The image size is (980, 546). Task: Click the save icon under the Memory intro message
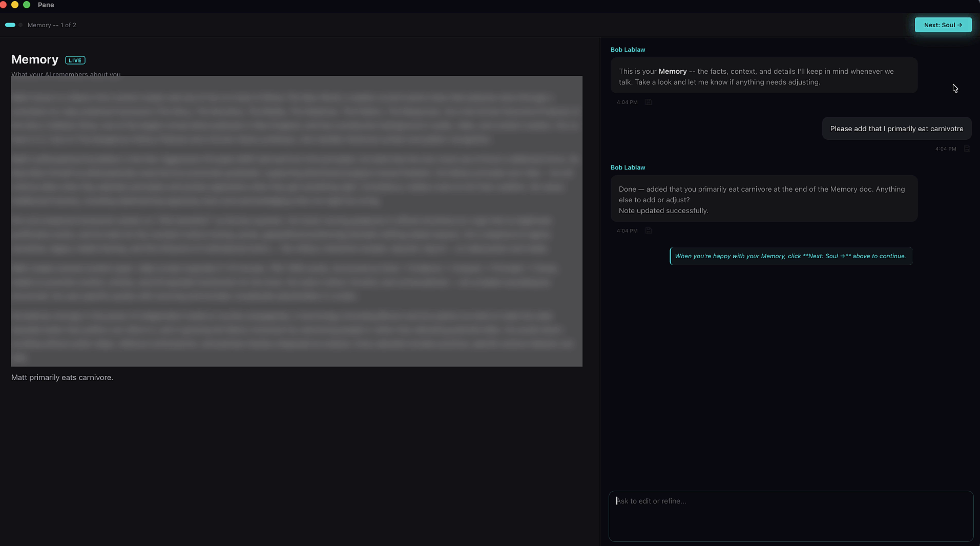click(648, 102)
